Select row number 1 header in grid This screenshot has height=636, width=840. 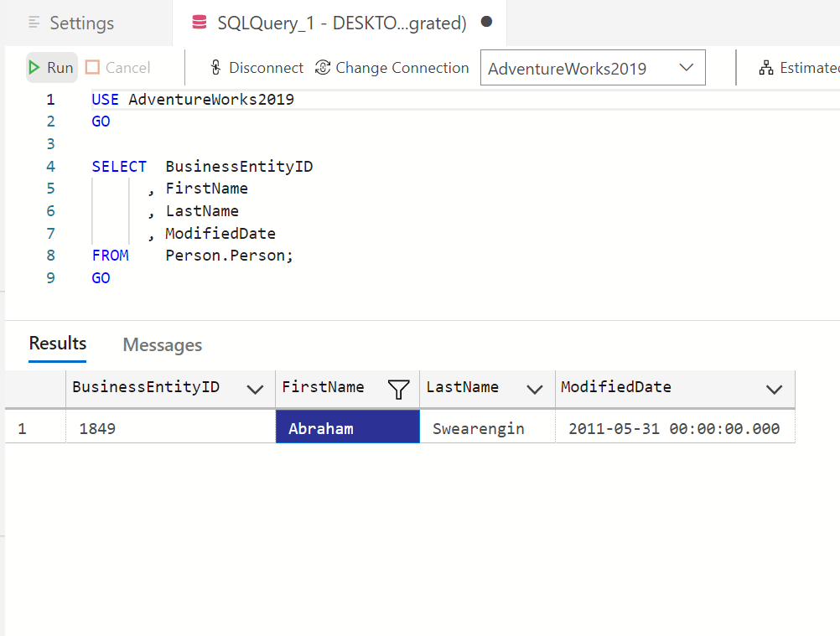[x=22, y=428]
